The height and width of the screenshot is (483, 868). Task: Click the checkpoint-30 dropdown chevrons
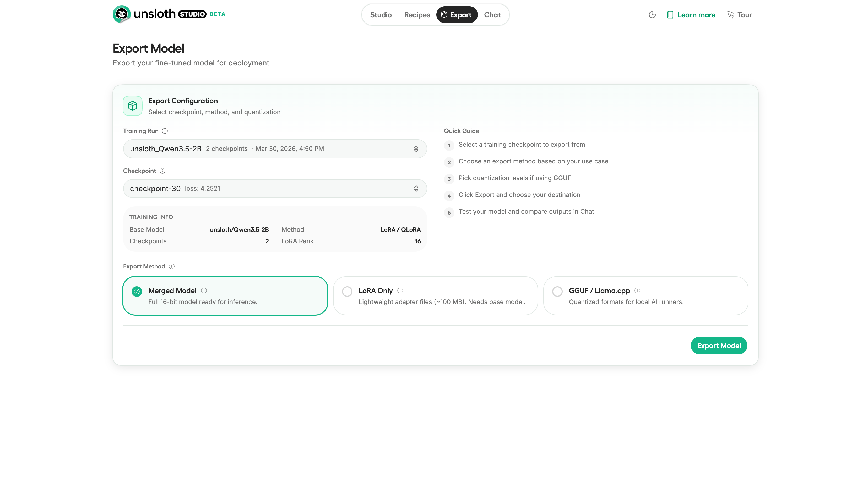416,189
